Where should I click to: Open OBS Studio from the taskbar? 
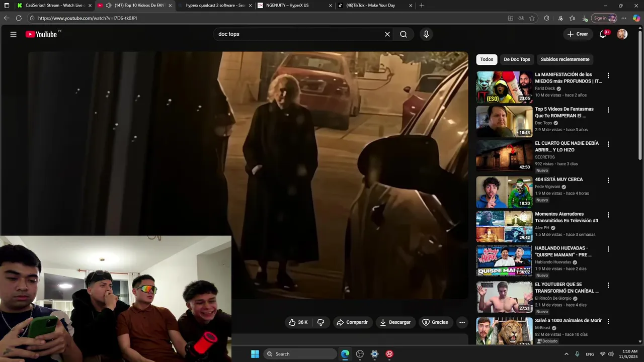pyautogui.click(x=360, y=354)
